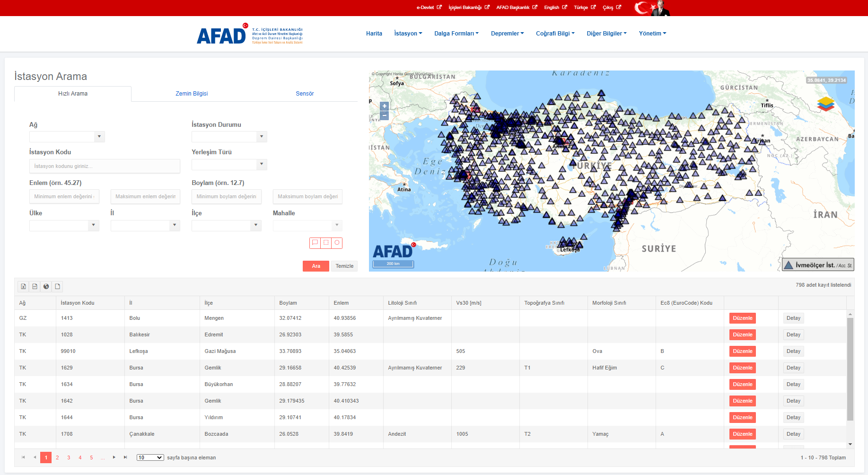Click the İvmeölçer İst. legend triangle
Viewport: 868px width, 475px height.
pyautogui.click(x=789, y=265)
